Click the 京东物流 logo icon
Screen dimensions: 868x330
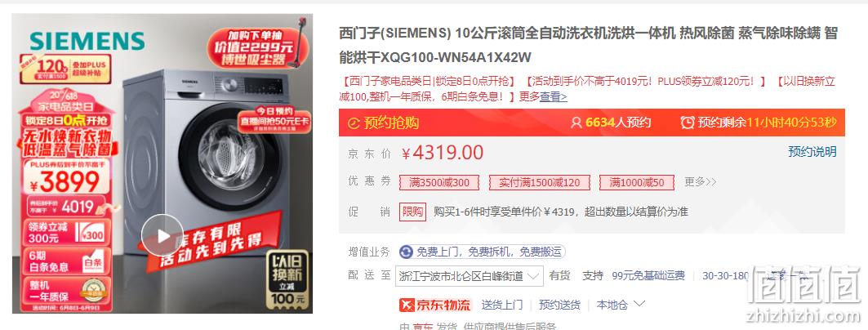pyautogui.click(x=407, y=305)
